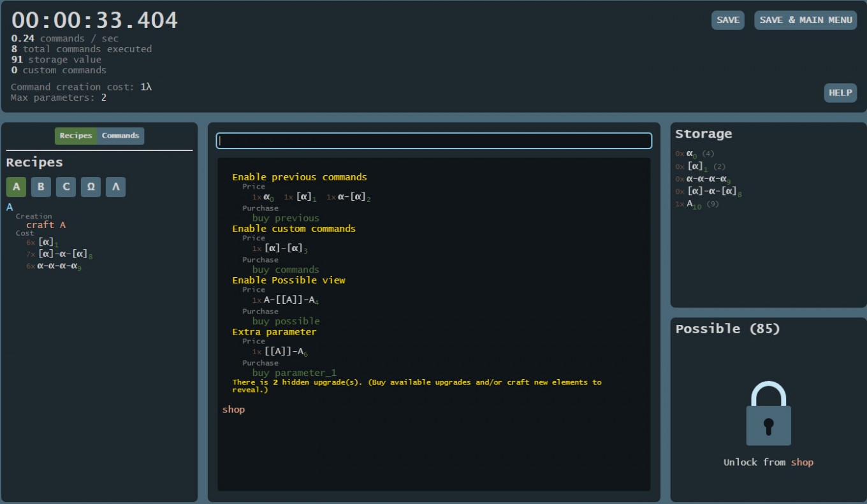Click 'Enable custom commands' heading
Screen dimensions: 867x504
point(294,229)
